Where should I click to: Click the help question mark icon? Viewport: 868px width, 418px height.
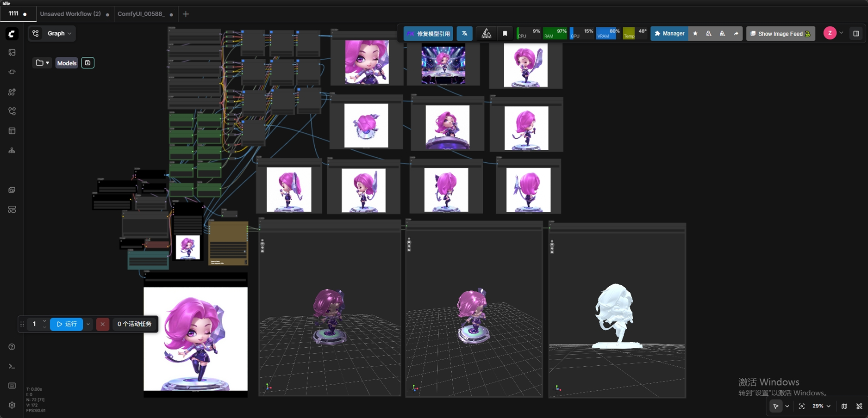click(x=12, y=347)
